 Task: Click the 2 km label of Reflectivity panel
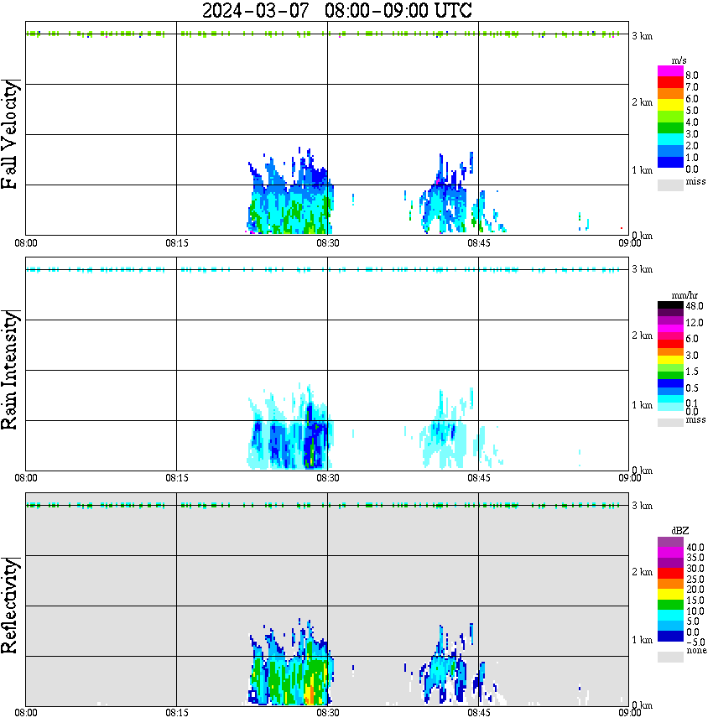coord(642,572)
